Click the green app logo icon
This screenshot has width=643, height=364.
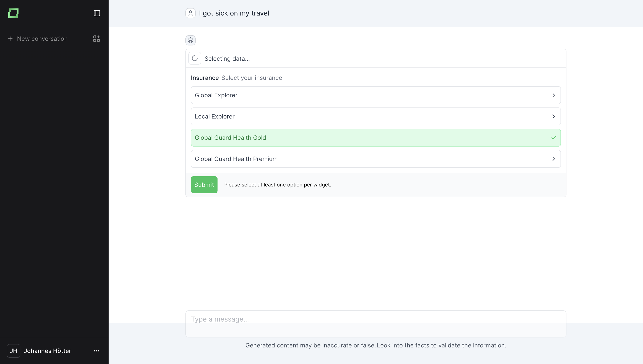(x=13, y=13)
